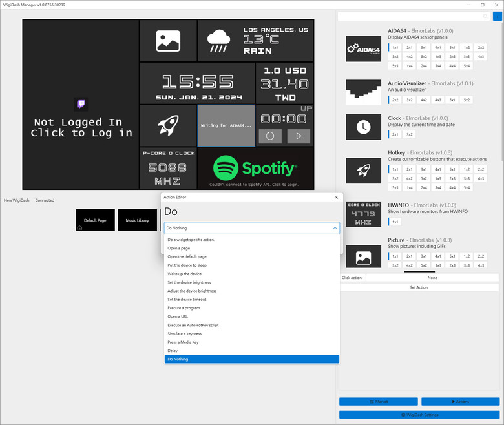Click the widget list vertical scrollbar

click(502, 93)
